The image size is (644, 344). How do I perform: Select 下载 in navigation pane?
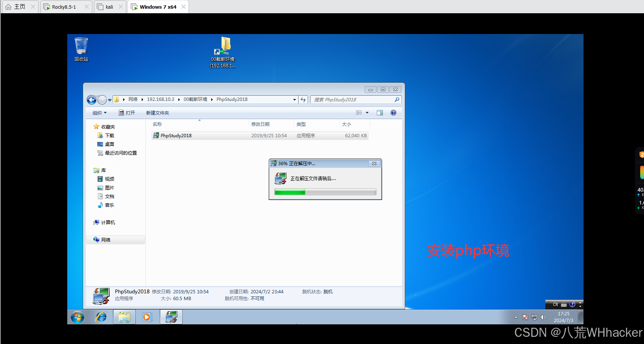click(x=106, y=136)
